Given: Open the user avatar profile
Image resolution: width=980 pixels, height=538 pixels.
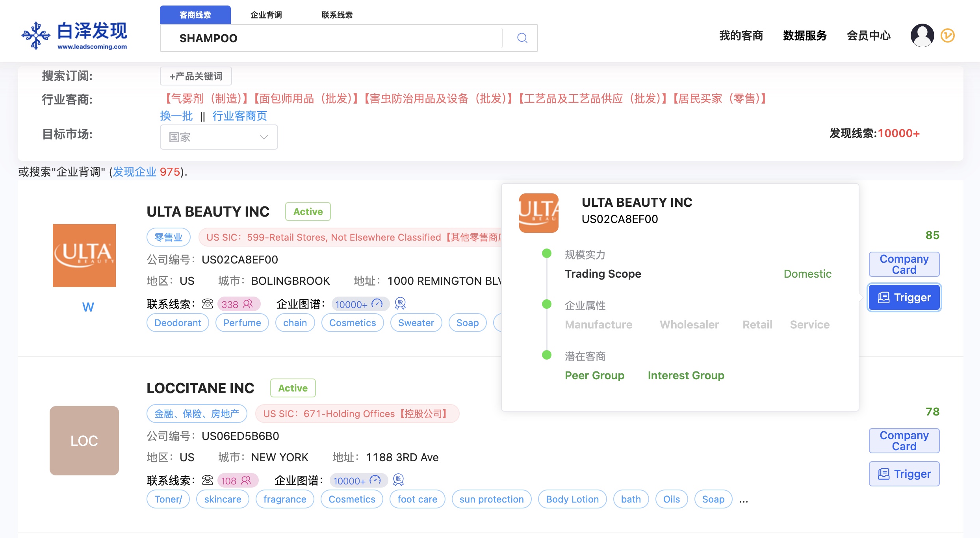Looking at the screenshot, I should (x=922, y=35).
